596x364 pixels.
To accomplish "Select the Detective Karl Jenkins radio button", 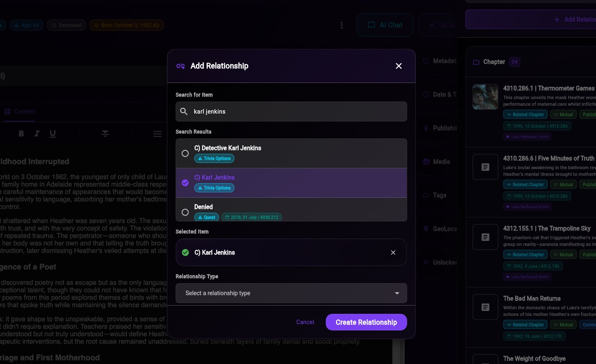I will 185,153.
